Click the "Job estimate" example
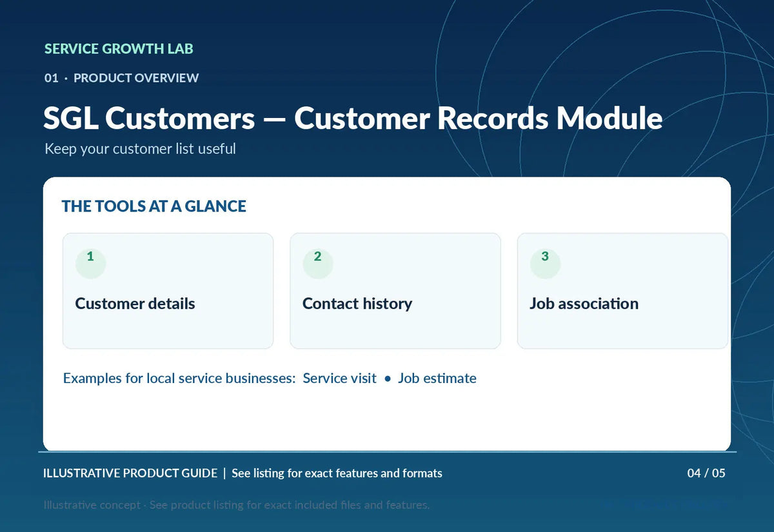This screenshot has width=774, height=532. pyautogui.click(x=437, y=379)
